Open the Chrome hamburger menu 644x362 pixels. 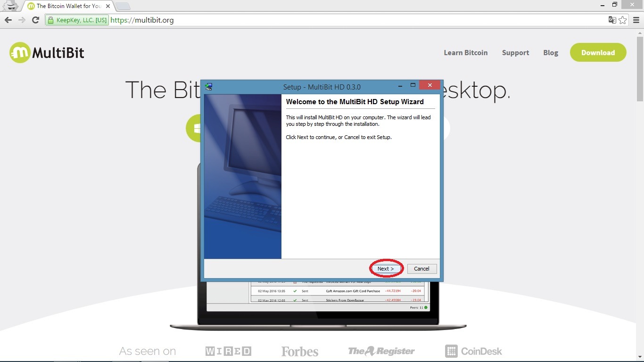tap(636, 20)
